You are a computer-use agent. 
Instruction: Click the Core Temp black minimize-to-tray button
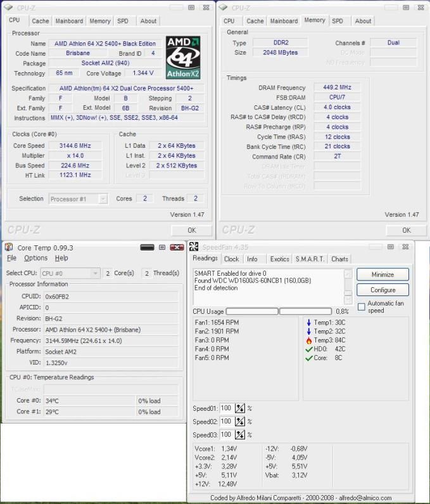147,247
